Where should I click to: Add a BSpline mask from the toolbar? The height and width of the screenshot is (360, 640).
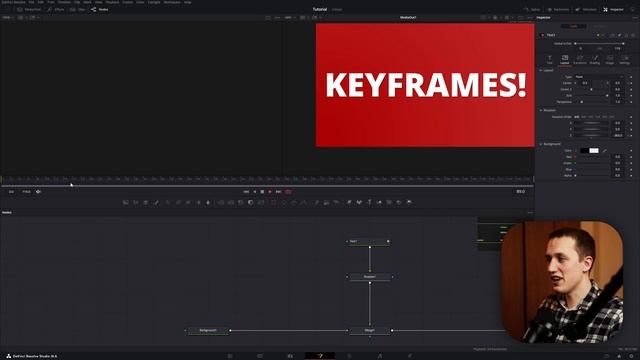click(304, 202)
